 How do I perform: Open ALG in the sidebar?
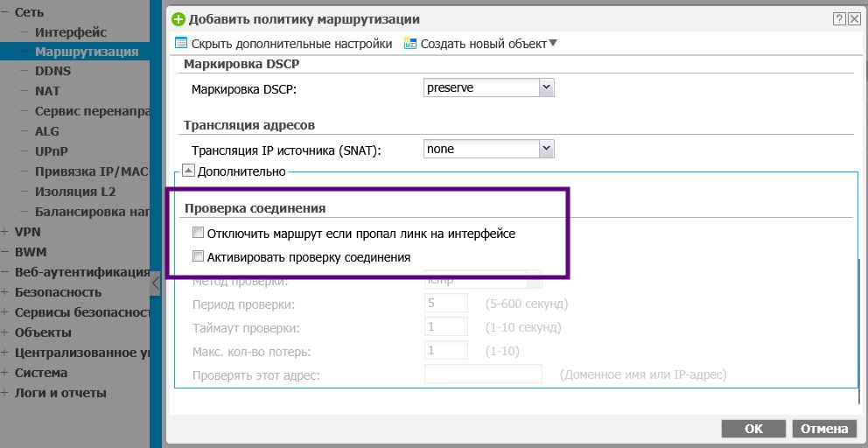pyautogui.click(x=46, y=131)
